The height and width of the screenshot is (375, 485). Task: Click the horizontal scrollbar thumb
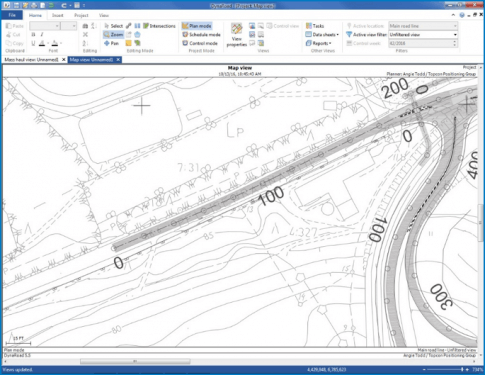pos(135,361)
